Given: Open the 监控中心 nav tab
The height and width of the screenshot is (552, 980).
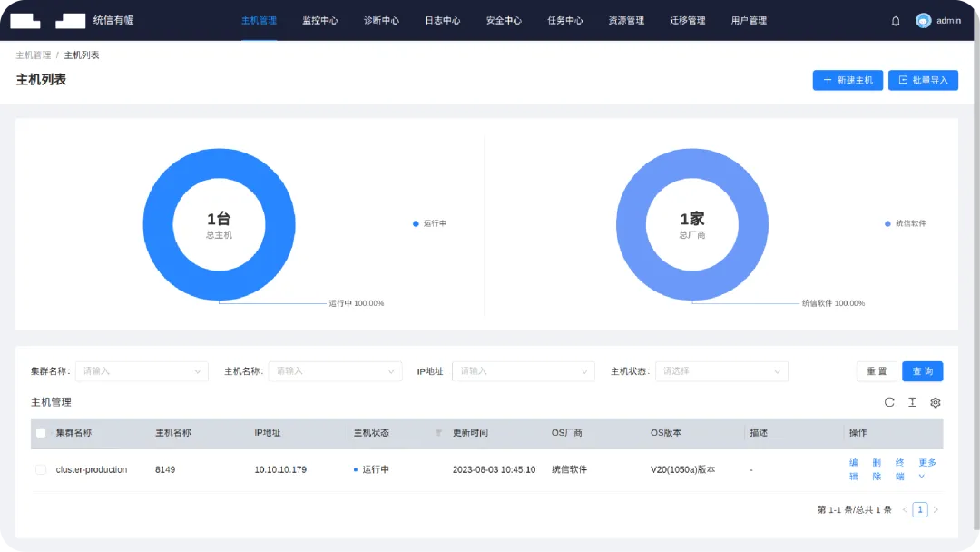Looking at the screenshot, I should pos(320,21).
